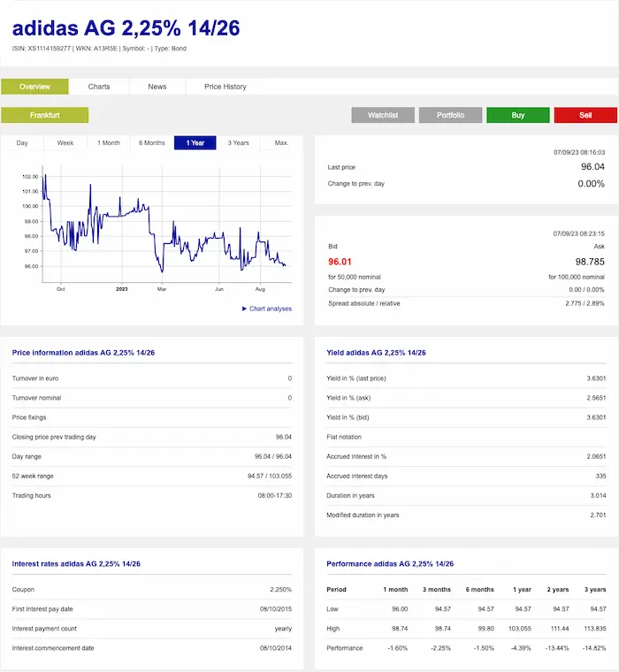Add bond to Watchlist
The height and width of the screenshot is (672, 619).
click(383, 115)
